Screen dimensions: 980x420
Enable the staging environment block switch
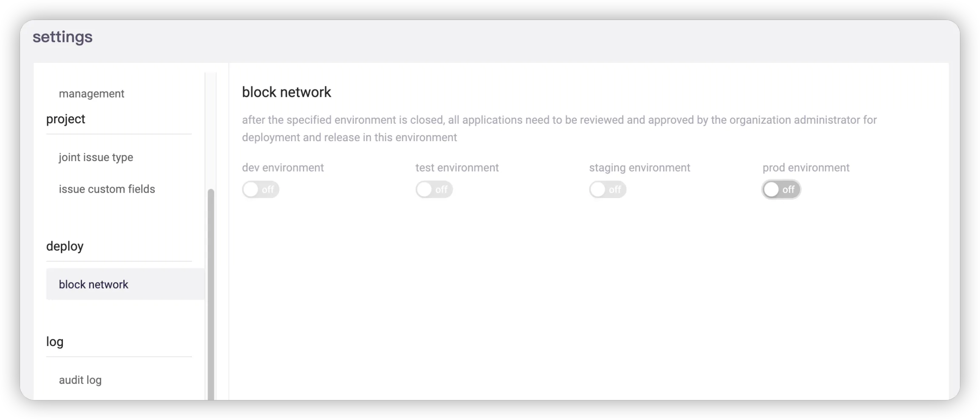click(607, 190)
